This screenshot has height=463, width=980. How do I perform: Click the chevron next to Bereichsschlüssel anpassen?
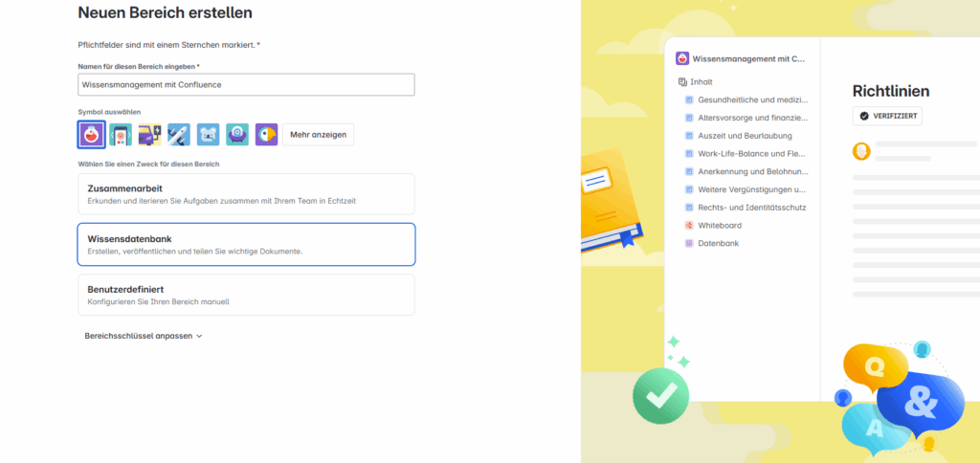pos(199,336)
